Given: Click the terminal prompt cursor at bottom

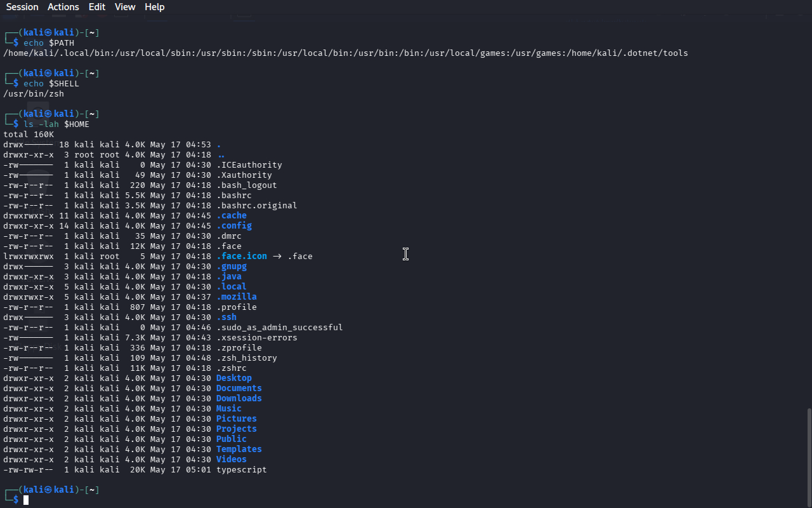Looking at the screenshot, I should pyautogui.click(x=26, y=500).
